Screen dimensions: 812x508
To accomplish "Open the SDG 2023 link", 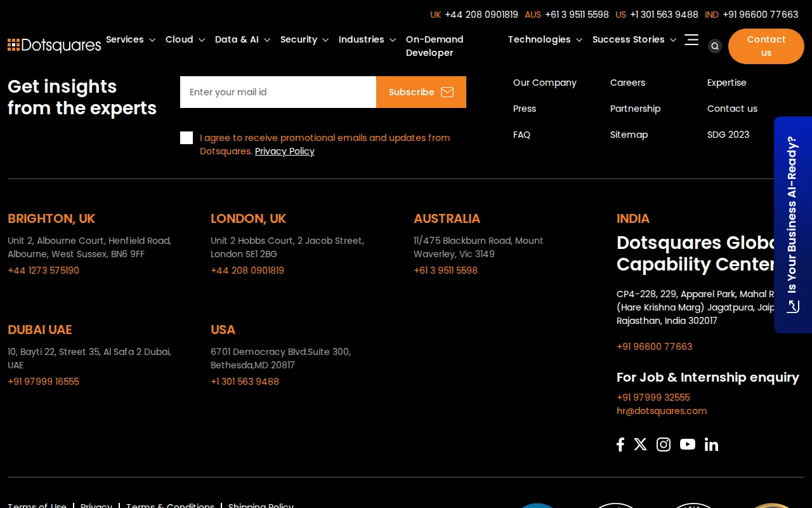I will tap(728, 135).
